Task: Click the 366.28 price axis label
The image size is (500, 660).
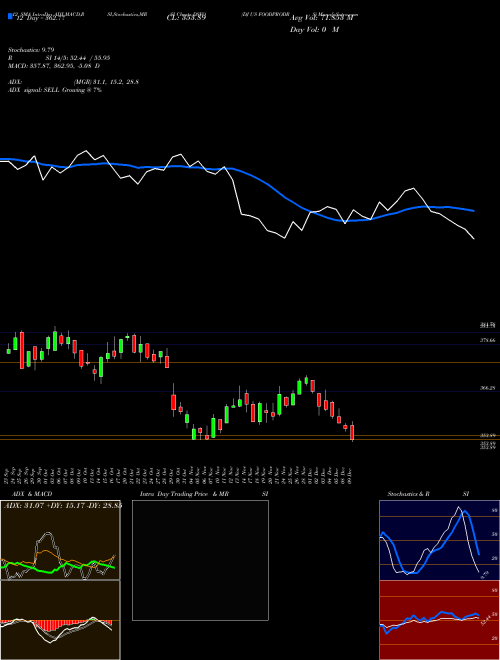Action: (487, 388)
